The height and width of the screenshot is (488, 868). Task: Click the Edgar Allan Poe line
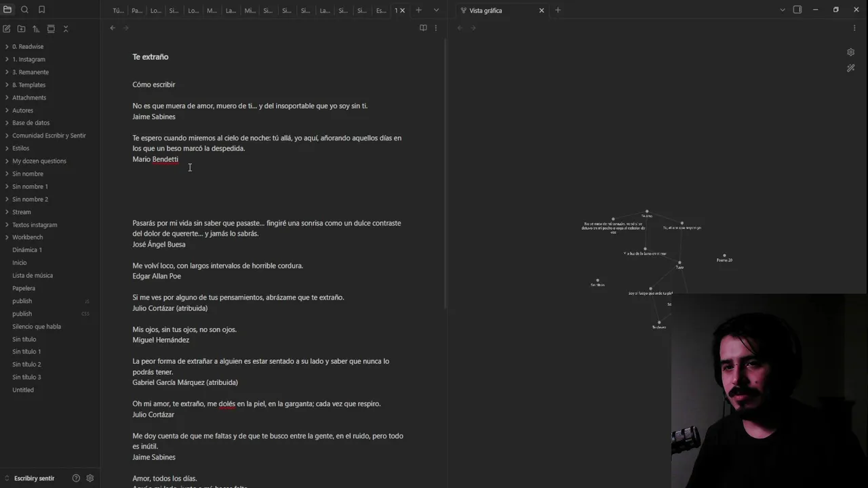click(x=157, y=277)
